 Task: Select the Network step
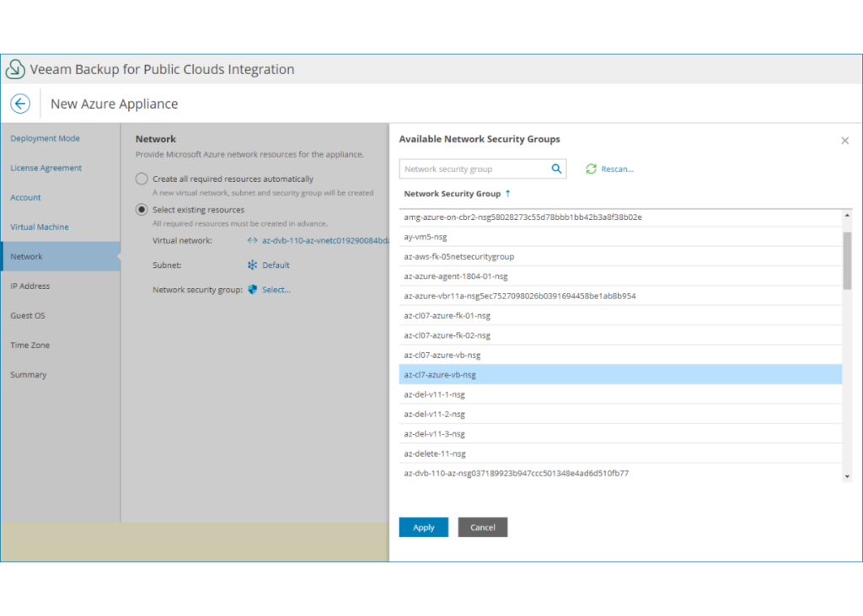(61, 256)
